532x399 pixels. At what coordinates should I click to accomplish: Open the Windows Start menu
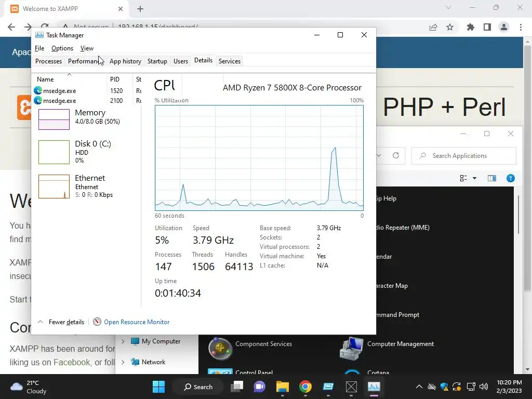[158, 387]
